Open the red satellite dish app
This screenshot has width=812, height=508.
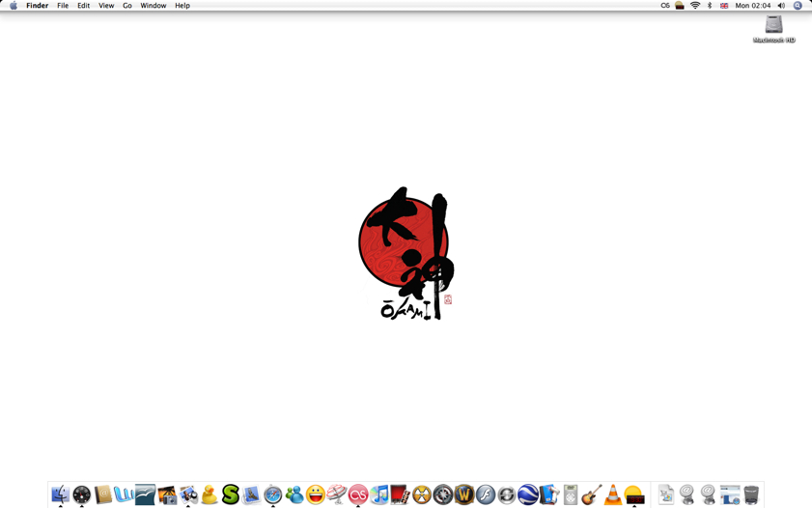(337, 494)
